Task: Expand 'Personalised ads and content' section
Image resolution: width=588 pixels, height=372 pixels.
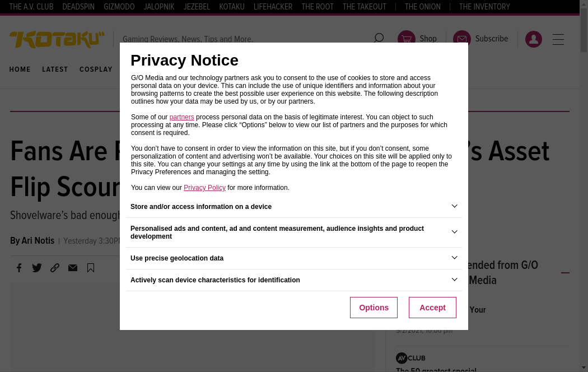Action: click(454, 232)
